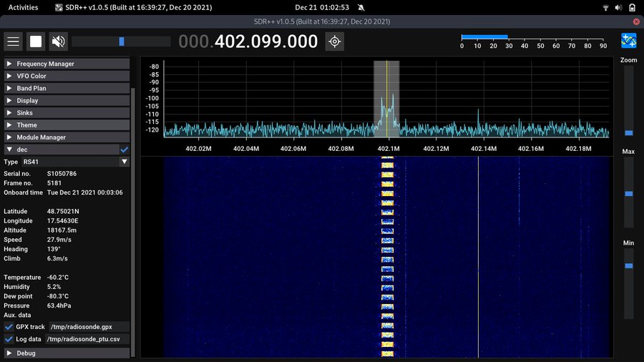Expand Module Manager section
Viewport: 644px width, 362px height.
click(x=67, y=137)
